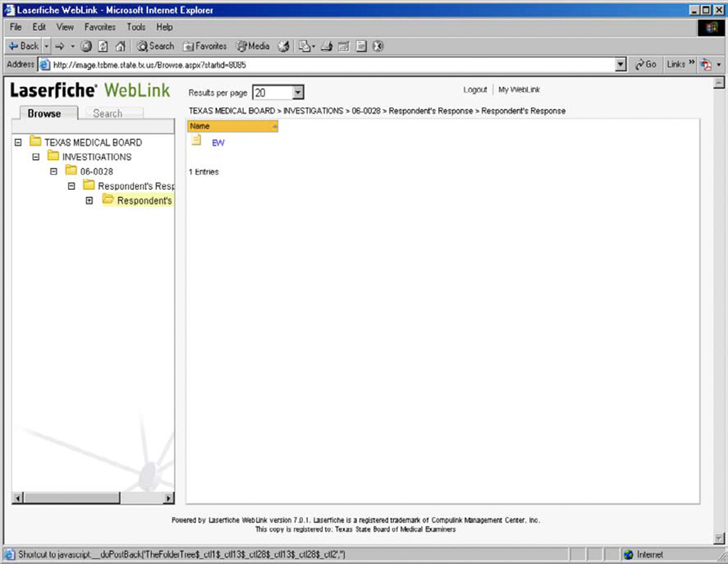Open My WebLink link
This screenshot has width=728, height=564.
[519, 90]
